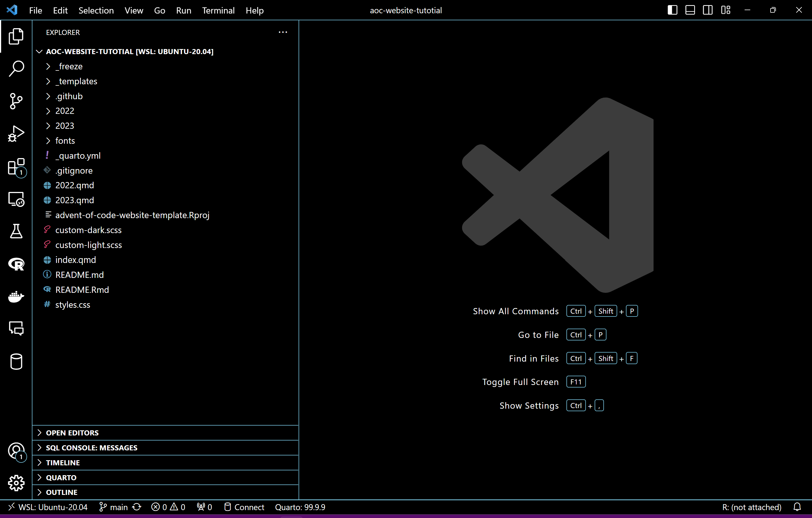Toggle the bottom panel layout button
This screenshot has width=812, height=518.
(x=690, y=10)
